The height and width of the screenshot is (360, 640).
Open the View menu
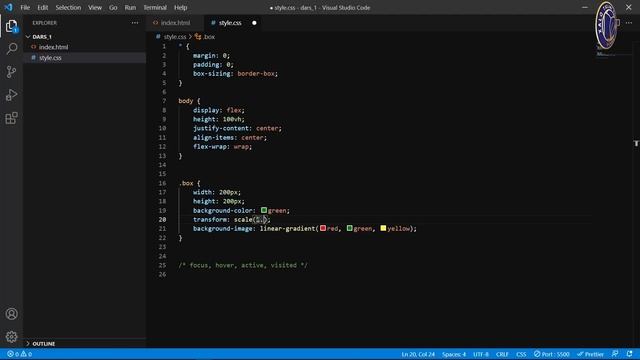[x=95, y=7]
